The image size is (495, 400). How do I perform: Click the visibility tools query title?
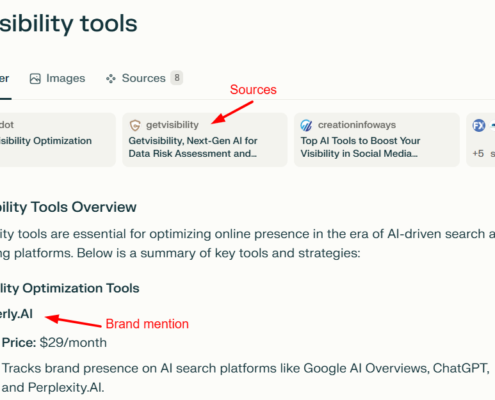click(68, 24)
